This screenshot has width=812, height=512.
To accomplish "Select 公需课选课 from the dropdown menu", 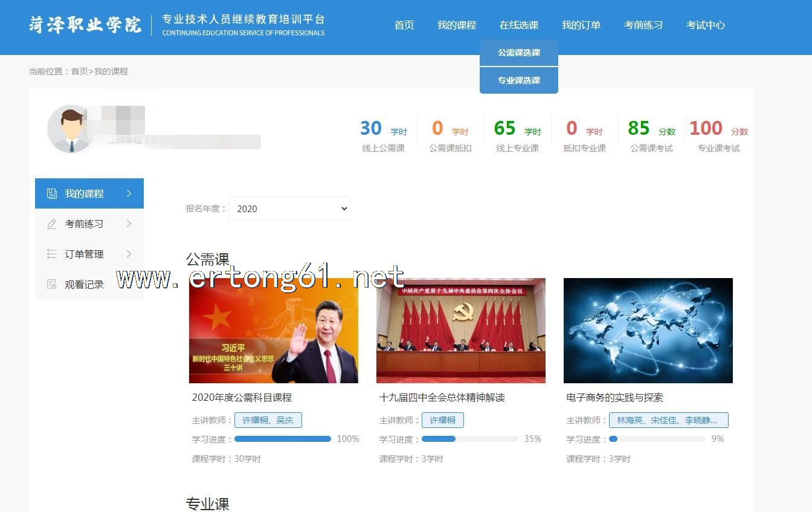I will (518, 53).
